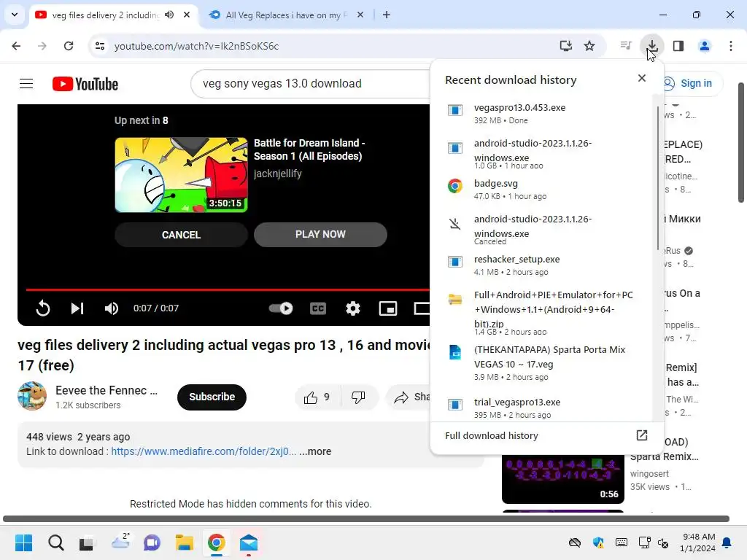Viewport: 747px width, 560px height.
Task: Open the Chrome downloads toolbar icon
Action: tap(651, 46)
